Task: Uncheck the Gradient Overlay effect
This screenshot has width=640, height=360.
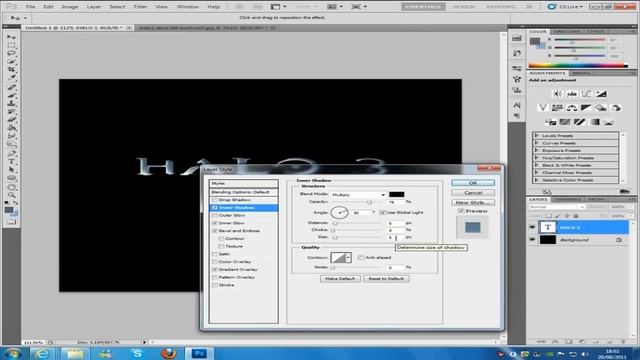Action: (215, 269)
